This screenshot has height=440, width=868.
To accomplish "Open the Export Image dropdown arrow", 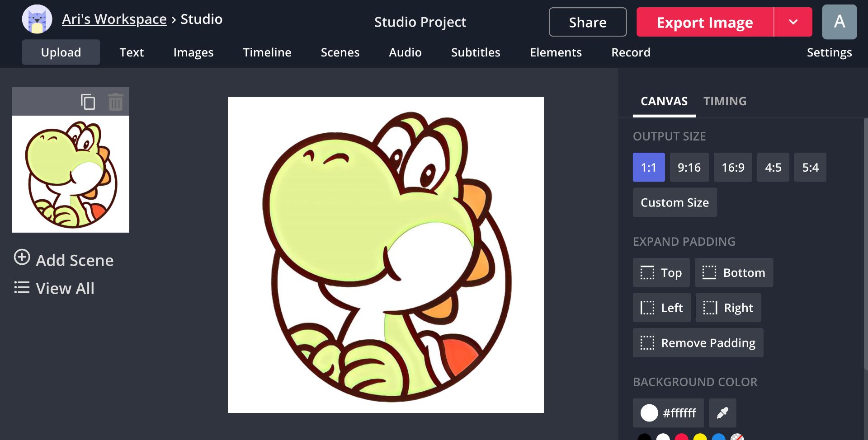I will click(x=793, y=22).
